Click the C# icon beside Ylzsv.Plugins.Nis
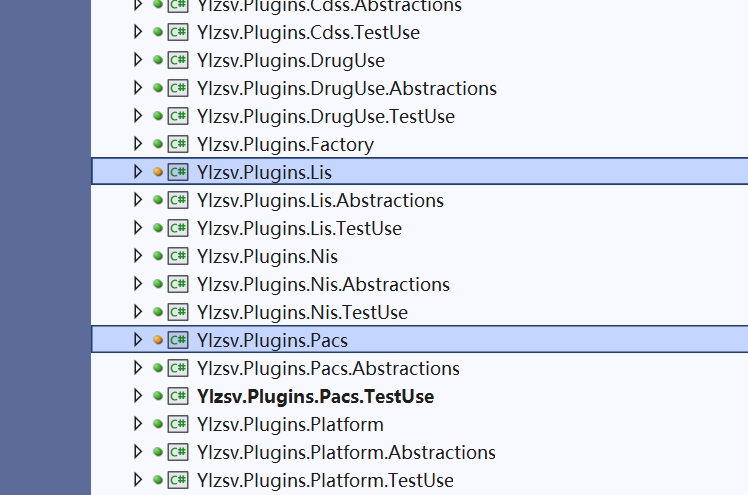The width and height of the screenshot is (748, 495). coord(178,256)
